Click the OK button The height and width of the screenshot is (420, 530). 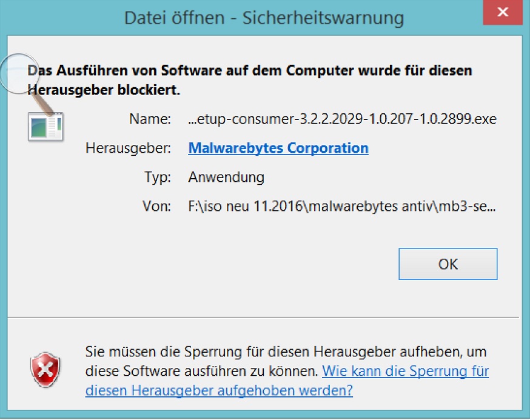[448, 264]
